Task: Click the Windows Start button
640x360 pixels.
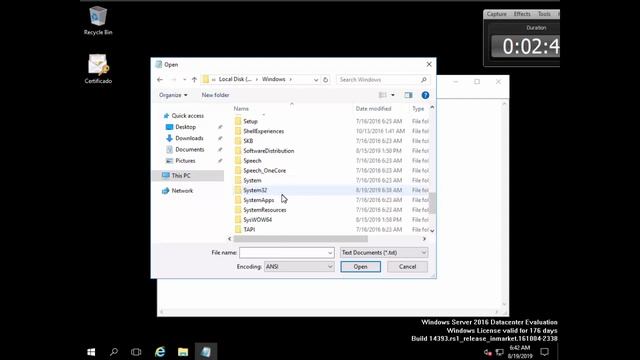Action: (91, 352)
